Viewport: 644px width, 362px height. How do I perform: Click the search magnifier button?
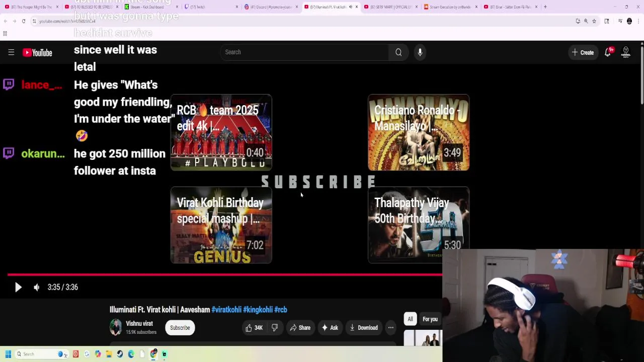pos(398,52)
